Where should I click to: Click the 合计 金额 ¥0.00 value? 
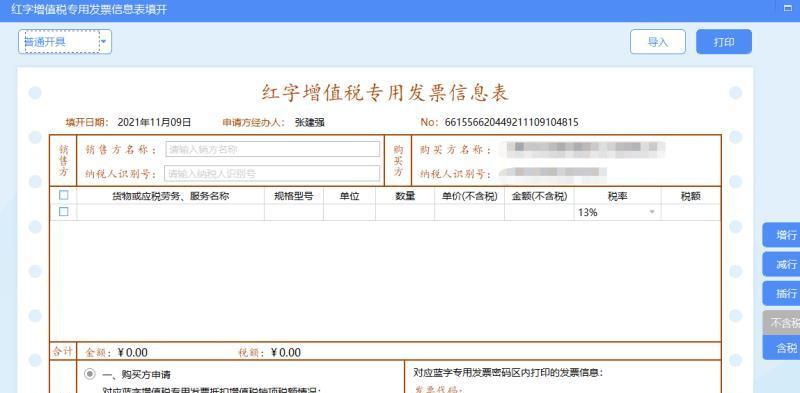(x=133, y=353)
